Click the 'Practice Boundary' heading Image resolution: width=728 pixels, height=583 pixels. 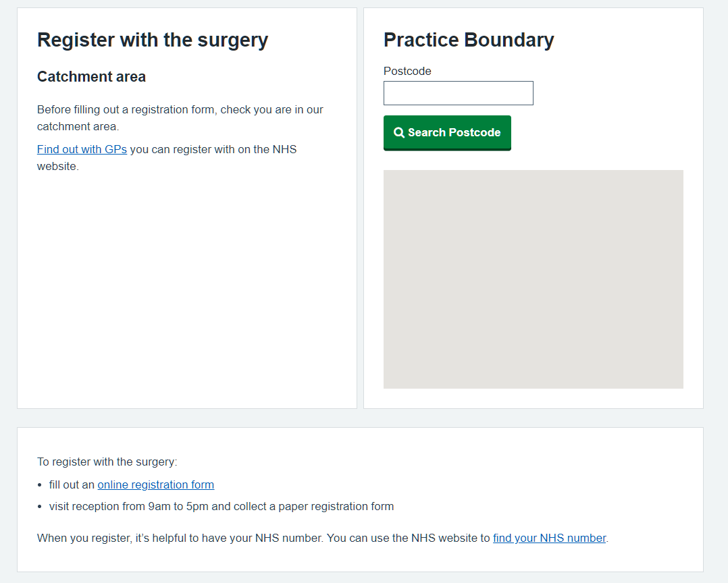469,40
